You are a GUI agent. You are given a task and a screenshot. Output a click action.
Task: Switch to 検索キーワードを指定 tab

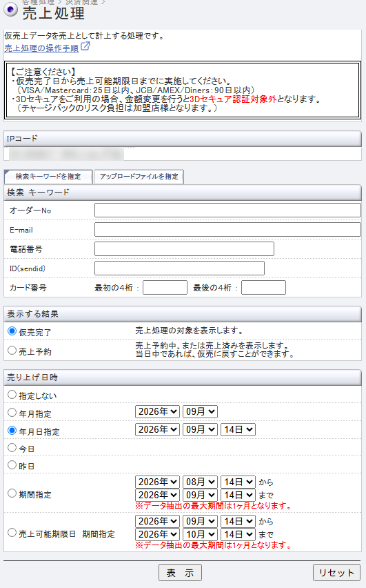[x=48, y=177]
